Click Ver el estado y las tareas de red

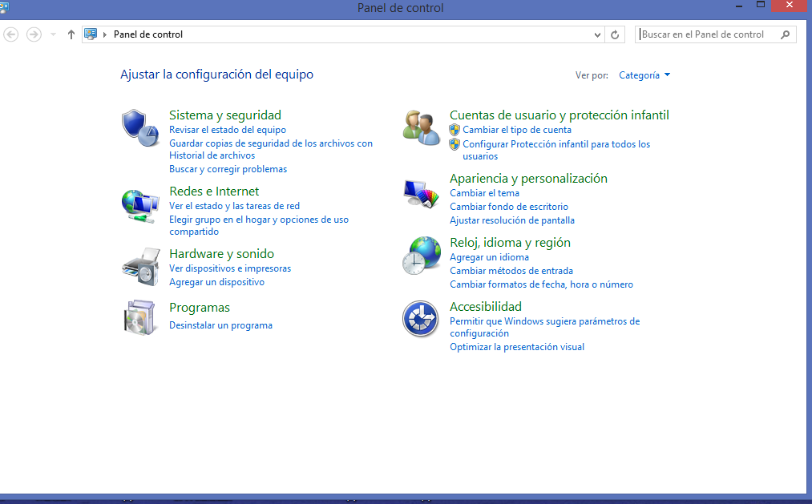235,206
